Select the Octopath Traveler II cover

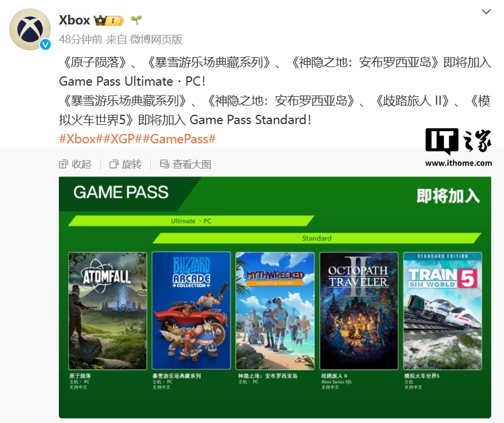click(x=359, y=311)
